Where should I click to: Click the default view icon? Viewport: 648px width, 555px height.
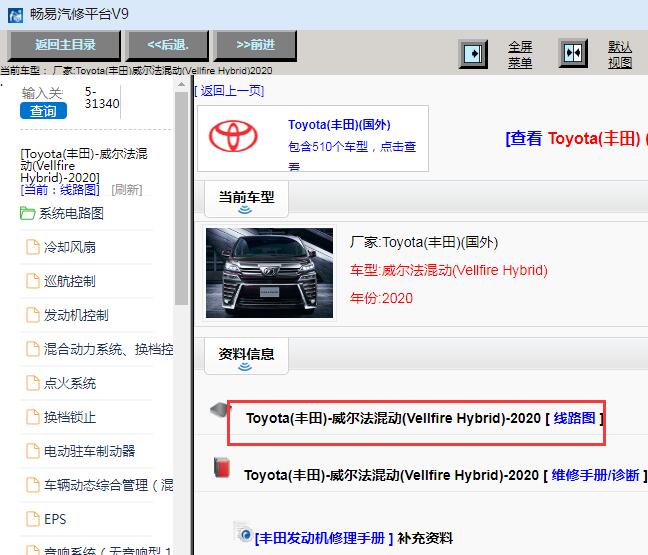[x=573, y=53]
